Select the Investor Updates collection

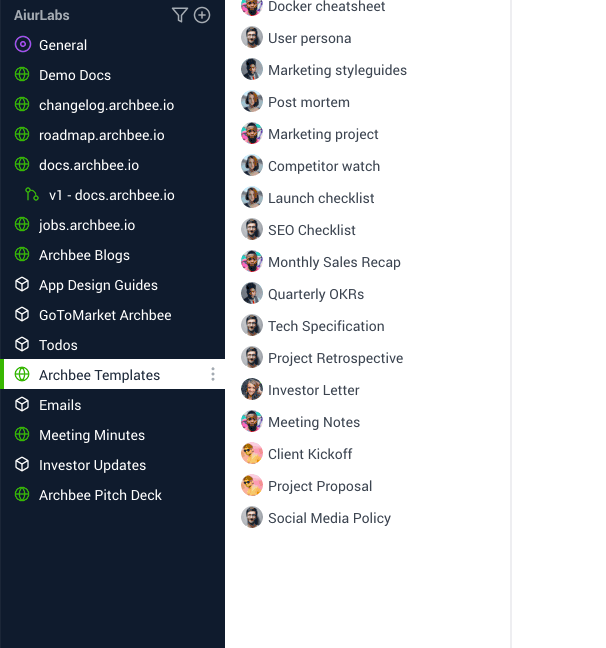[92, 465]
